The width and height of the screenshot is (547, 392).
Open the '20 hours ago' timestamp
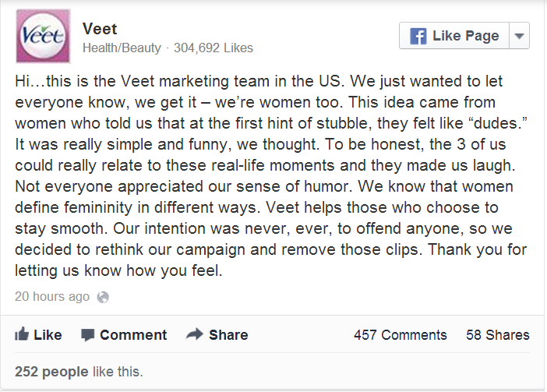click(x=52, y=297)
